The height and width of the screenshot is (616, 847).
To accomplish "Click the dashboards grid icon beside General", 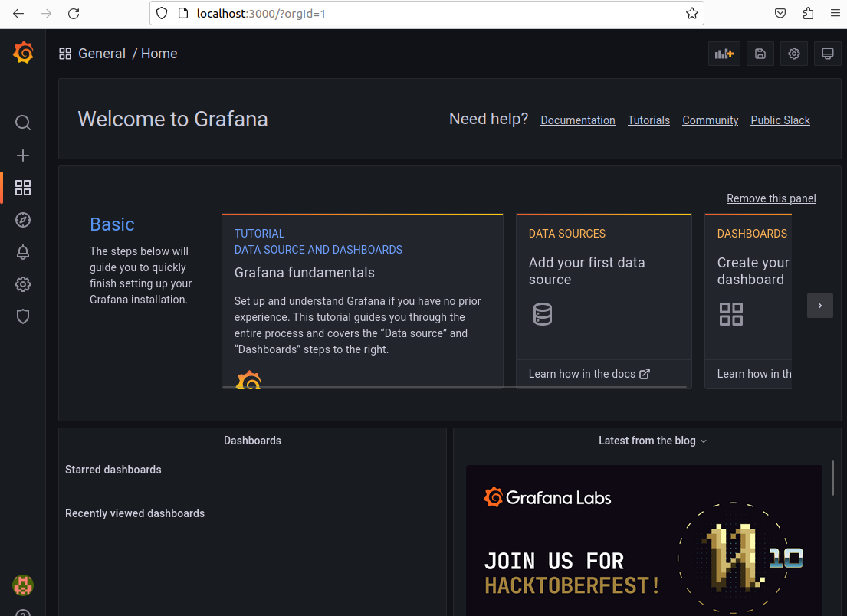I will pos(65,54).
